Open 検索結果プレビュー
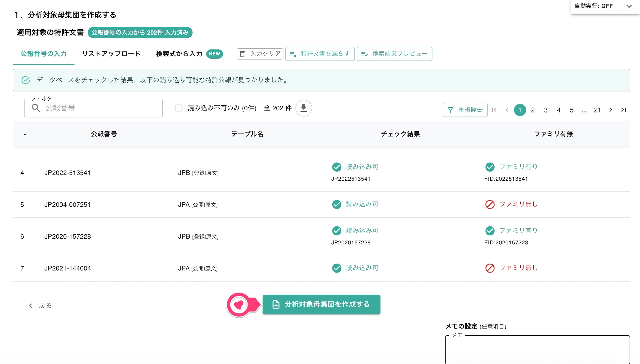This screenshot has height=364, width=640. click(394, 54)
